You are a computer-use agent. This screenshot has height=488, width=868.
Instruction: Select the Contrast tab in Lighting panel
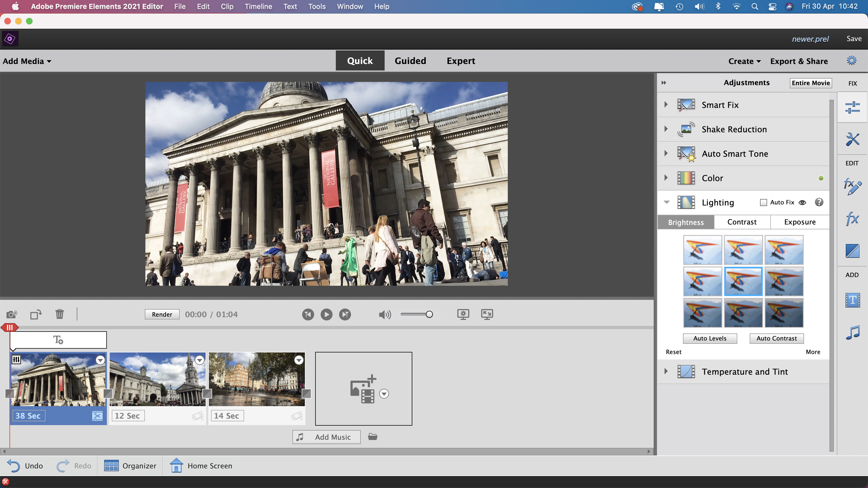click(742, 222)
